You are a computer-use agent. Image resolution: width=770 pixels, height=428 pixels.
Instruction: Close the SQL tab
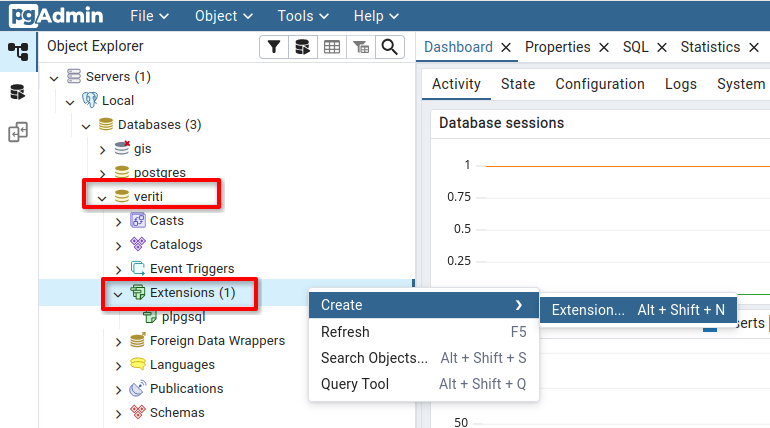[x=662, y=48]
